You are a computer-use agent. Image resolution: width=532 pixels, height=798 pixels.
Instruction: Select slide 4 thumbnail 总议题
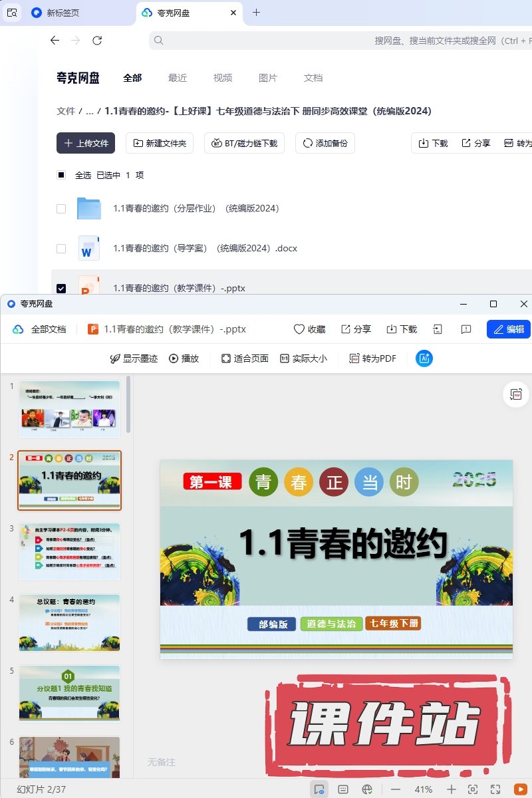tap(69, 623)
